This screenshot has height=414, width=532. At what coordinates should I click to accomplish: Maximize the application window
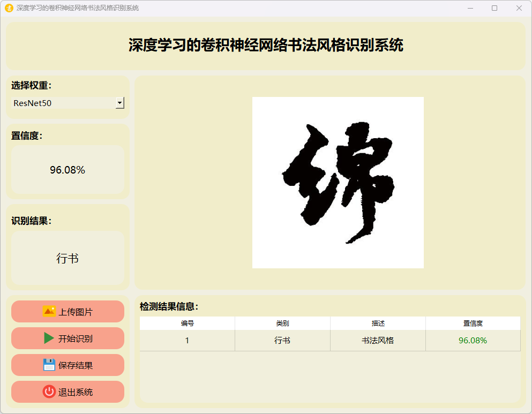[494, 8]
